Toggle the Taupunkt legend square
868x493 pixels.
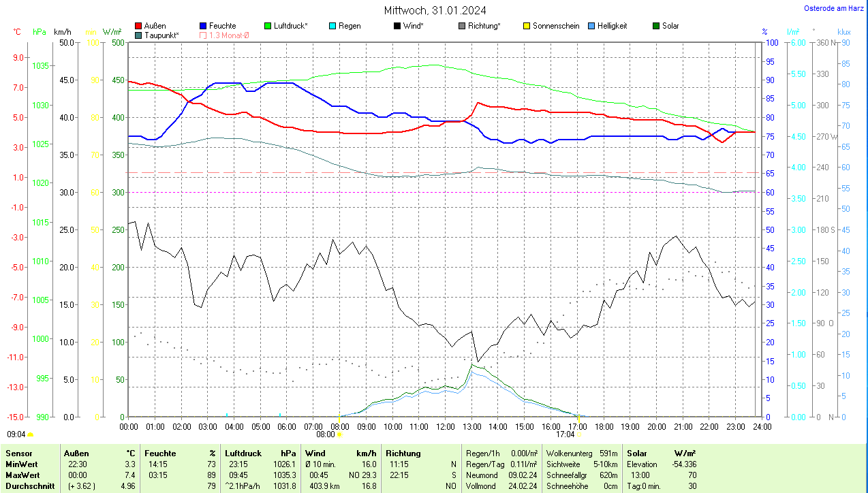pos(139,35)
